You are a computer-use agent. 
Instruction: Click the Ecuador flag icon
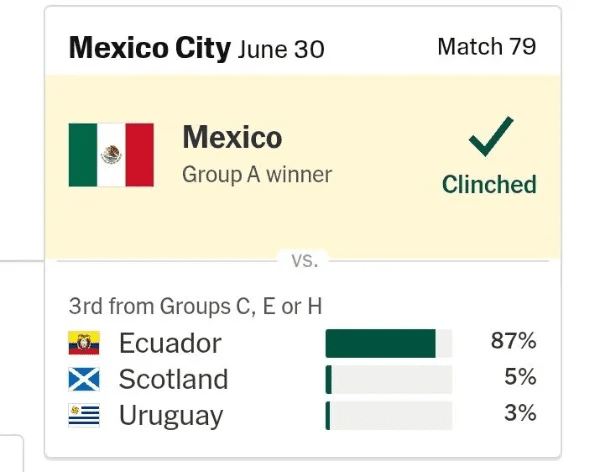[x=84, y=343]
